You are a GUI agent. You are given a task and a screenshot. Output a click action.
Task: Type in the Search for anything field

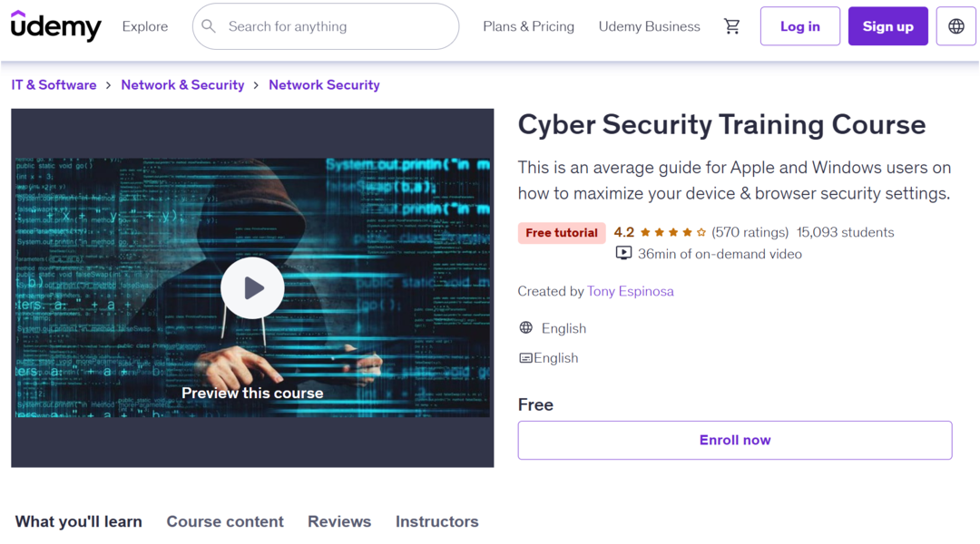(x=336, y=26)
